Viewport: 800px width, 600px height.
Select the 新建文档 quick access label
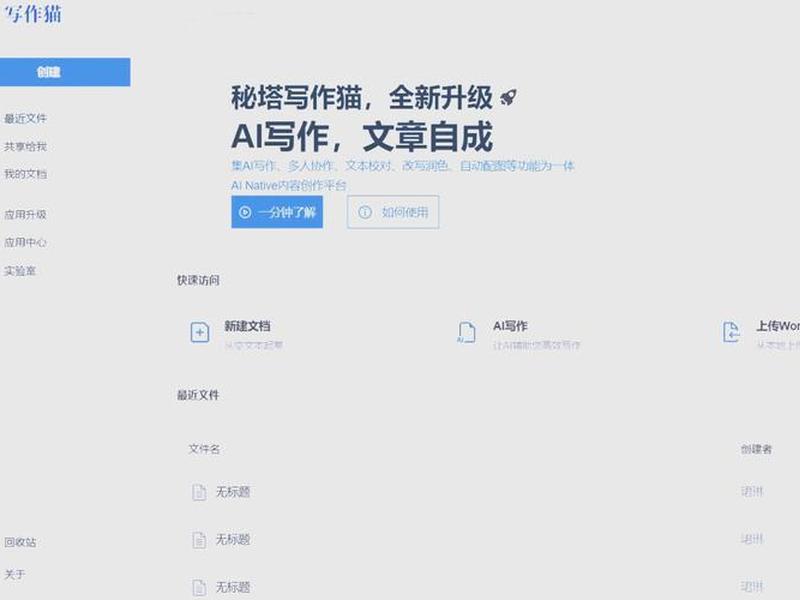[x=247, y=326]
